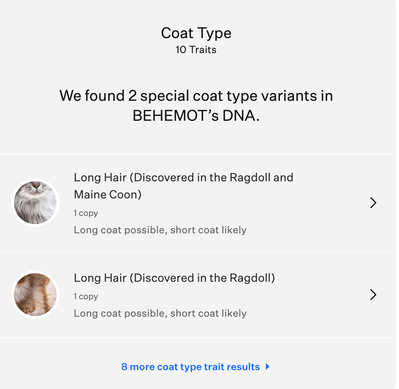This screenshot has height=389, width=399.
Task: Select the Long Hair (Discovered in the Ragdoll) title
Action: click(x=174, y=278)
